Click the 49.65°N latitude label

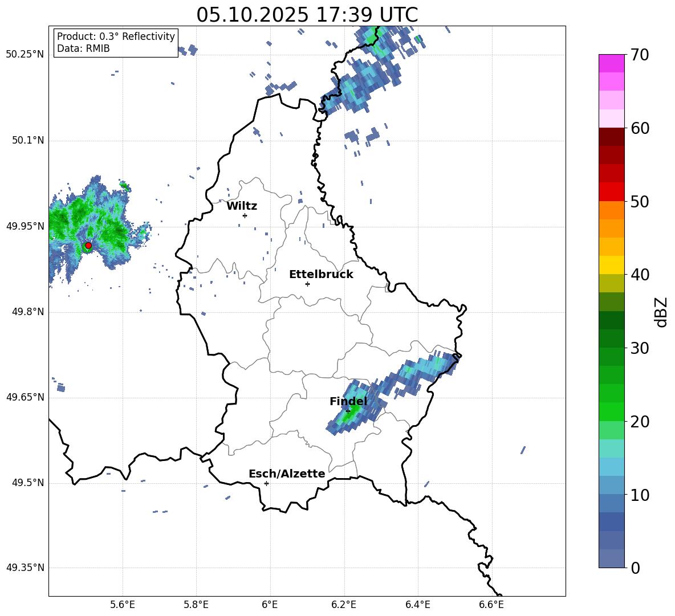point(25,397)
